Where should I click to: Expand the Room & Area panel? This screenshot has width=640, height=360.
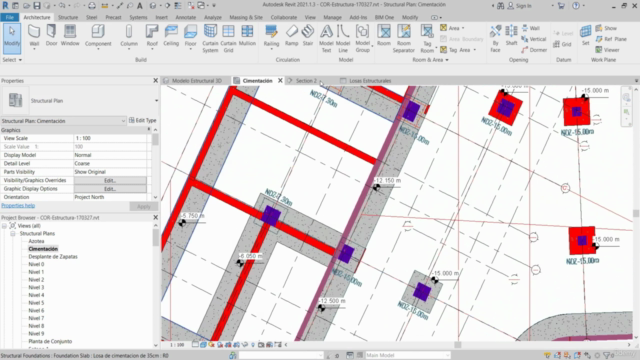click(x=430, y=60)
